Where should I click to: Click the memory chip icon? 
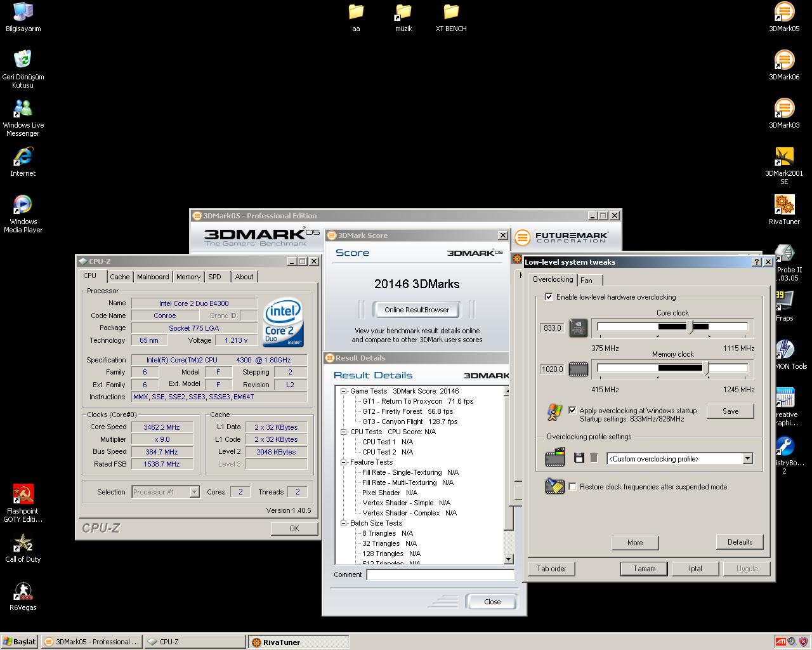click(578, 369)
